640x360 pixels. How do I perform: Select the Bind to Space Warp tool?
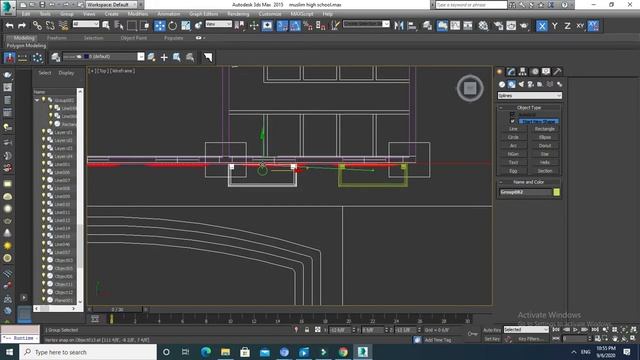click(x=63, y=26)
